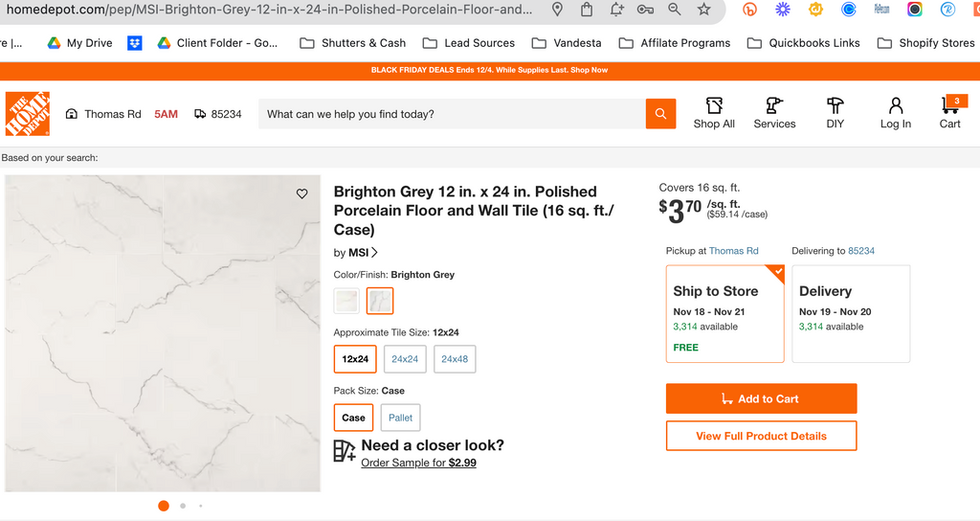Open the DIY hammer icon

coord(835,105)
